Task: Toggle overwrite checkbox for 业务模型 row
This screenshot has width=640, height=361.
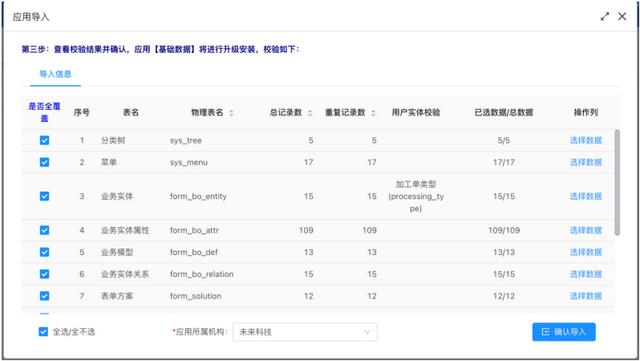Action: tap(44, 252)
